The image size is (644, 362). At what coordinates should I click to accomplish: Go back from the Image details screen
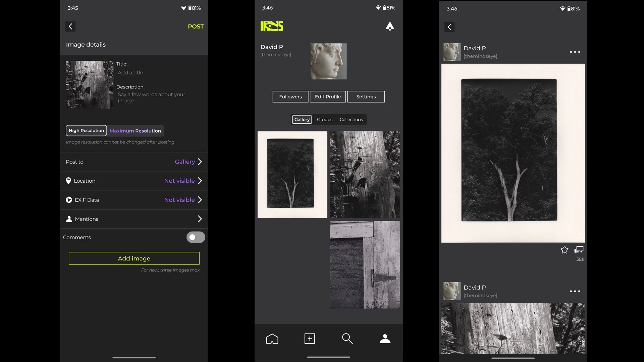pyautogui.click(x=70, y=26)
